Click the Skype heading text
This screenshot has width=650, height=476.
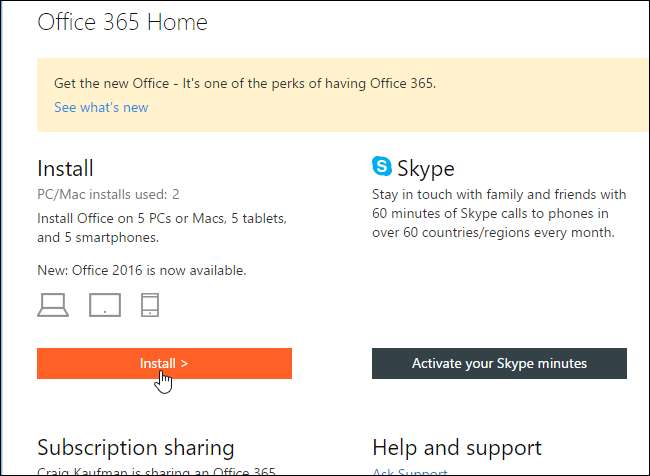click(426, 168)
